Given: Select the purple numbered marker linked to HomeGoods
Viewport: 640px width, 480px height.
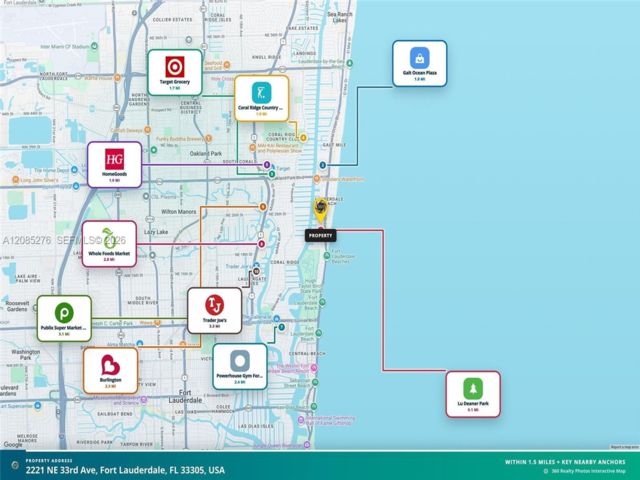Looking at the screenshot, I should pos(267,165).
